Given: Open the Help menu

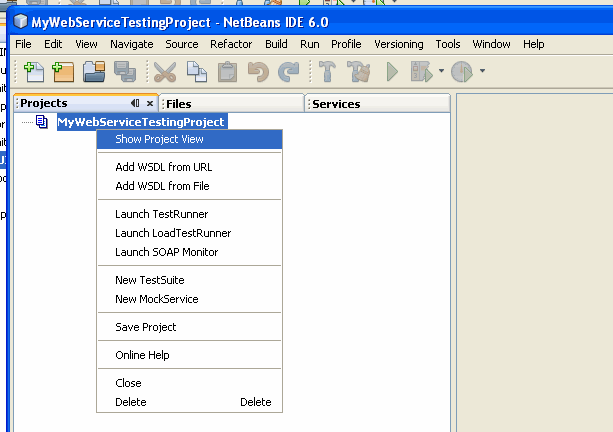Looking at the screenshot, I should 533,44.
